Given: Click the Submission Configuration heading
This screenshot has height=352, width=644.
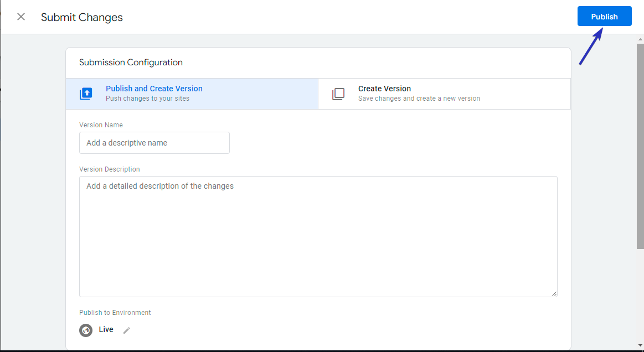Looking at the screenshot, I should click(131, 63).
